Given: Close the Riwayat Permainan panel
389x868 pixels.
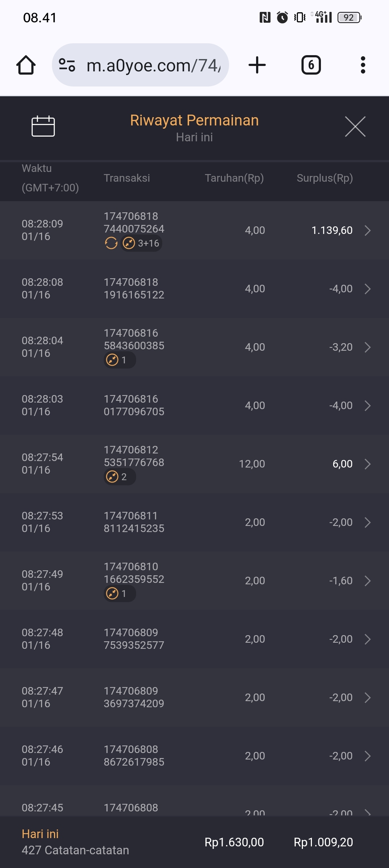Looking at the screenshot, I should pos(355,127).
